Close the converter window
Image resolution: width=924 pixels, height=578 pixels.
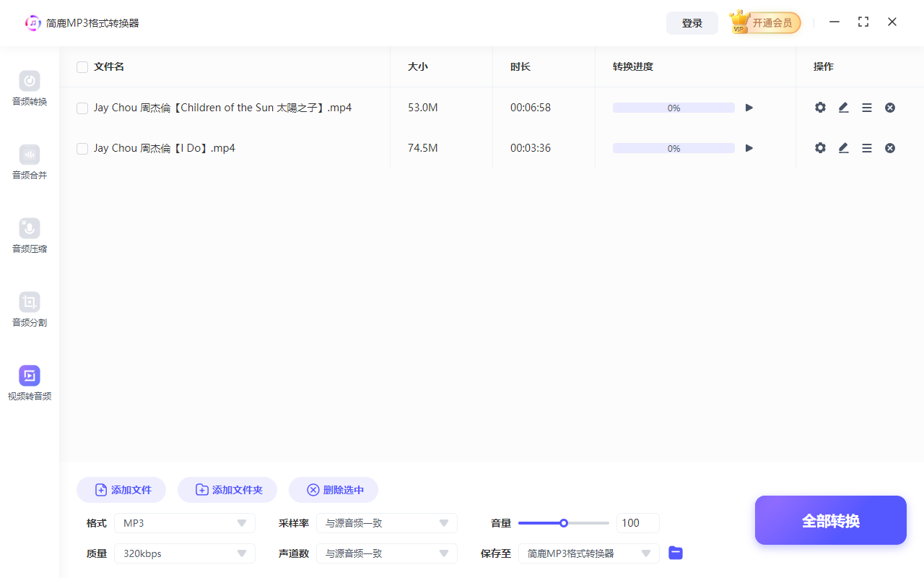tap(892, 22)
